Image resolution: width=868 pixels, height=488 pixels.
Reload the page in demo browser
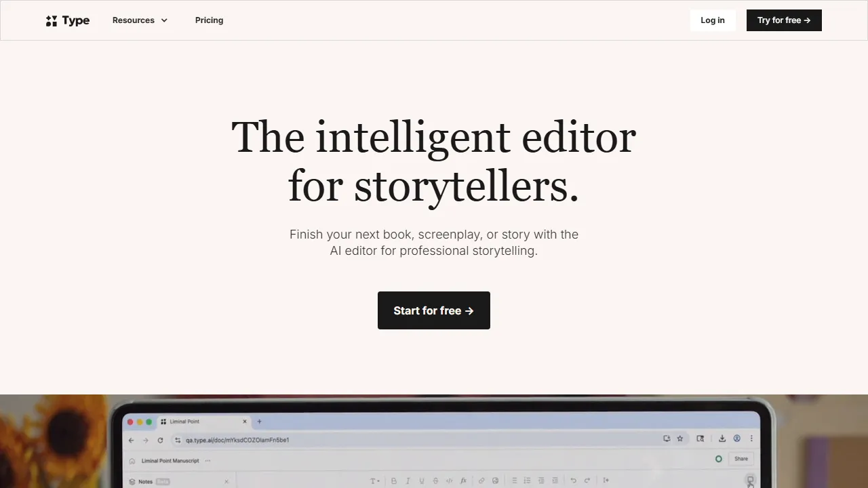pos(160,440)
